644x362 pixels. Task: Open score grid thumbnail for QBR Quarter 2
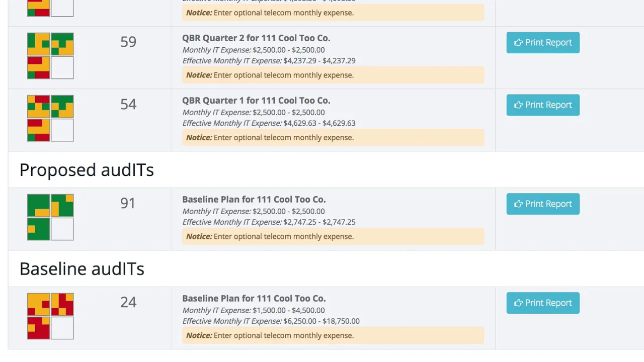coord(50,56)
